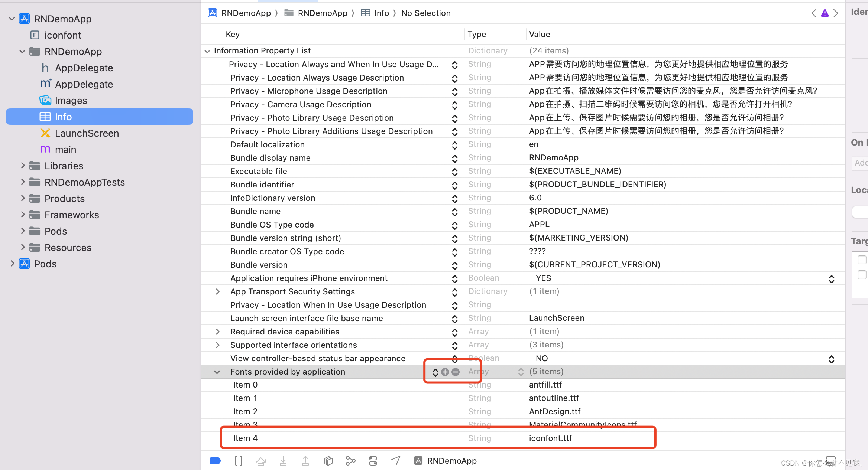The image size is (868, 470).
Task: Click the Simulate Location arrow icon
Action: (x=395, y=461)
